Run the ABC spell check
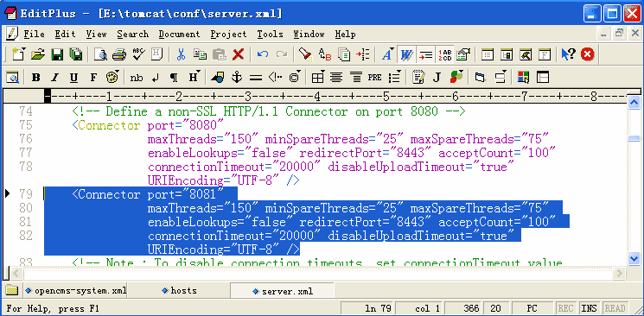Screen dimensions: 644x316 point(138,54)
